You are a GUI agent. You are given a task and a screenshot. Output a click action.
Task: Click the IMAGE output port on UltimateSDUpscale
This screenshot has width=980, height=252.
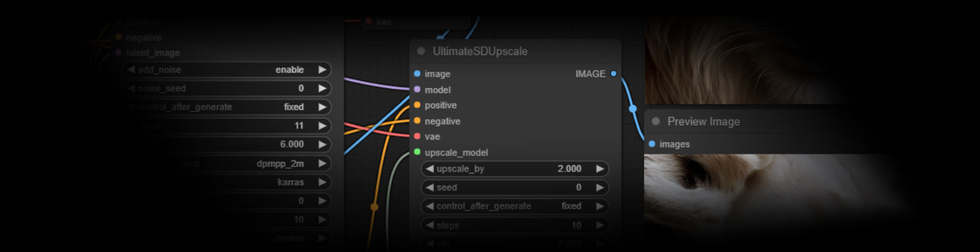tap(614, 74)
